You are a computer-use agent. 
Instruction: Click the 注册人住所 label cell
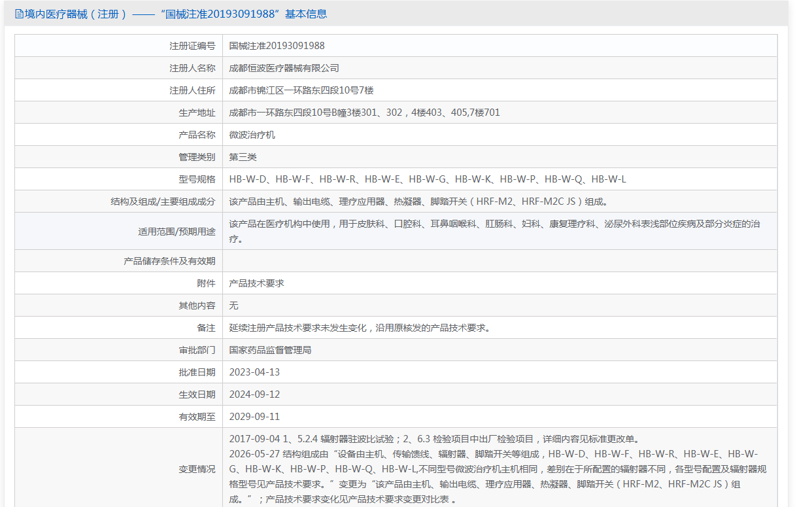point(119,90)
